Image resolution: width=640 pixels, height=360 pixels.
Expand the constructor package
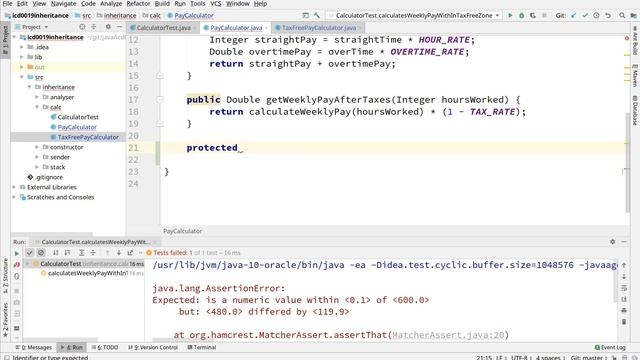[37, 147]
